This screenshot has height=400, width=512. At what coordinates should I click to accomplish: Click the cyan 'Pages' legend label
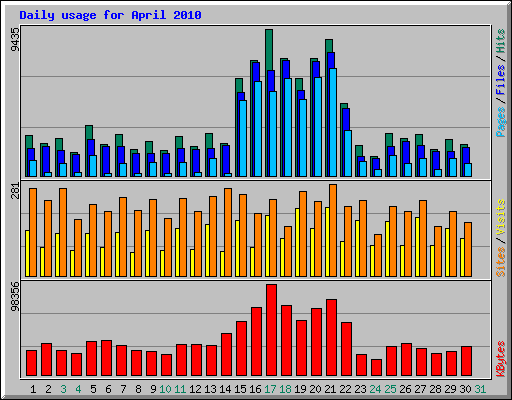(500, 122)
